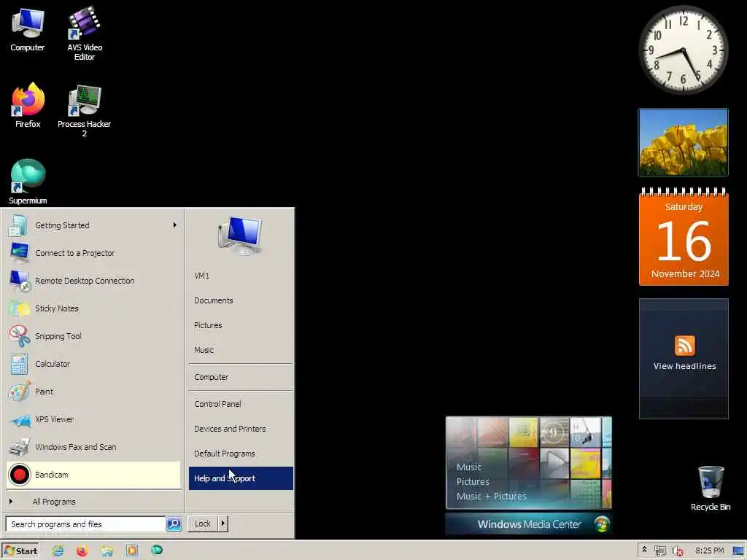Click the Snipping Tool scissors icon
Image resolution: width=747 pixels, height=560 pixels.
[19, 336]
